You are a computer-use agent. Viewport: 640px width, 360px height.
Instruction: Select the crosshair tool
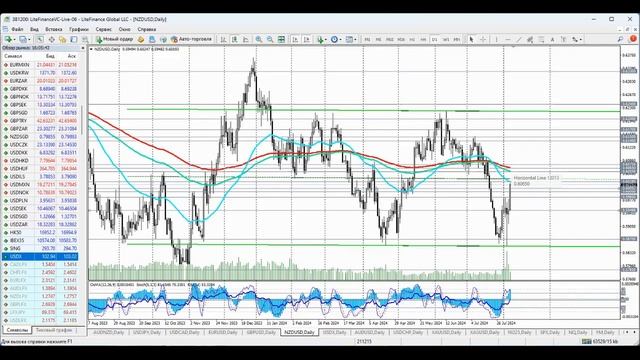pos(483,39)
